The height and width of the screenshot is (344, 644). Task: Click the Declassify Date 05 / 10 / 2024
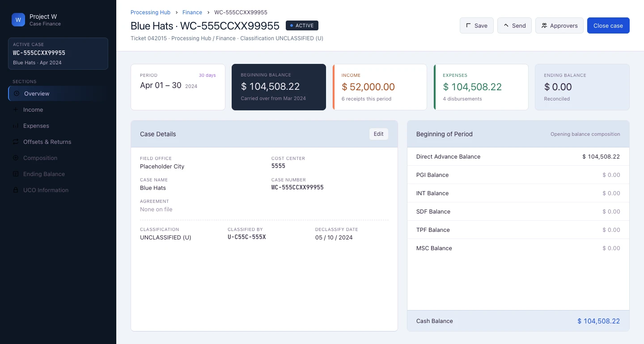[x=334, y=238]
